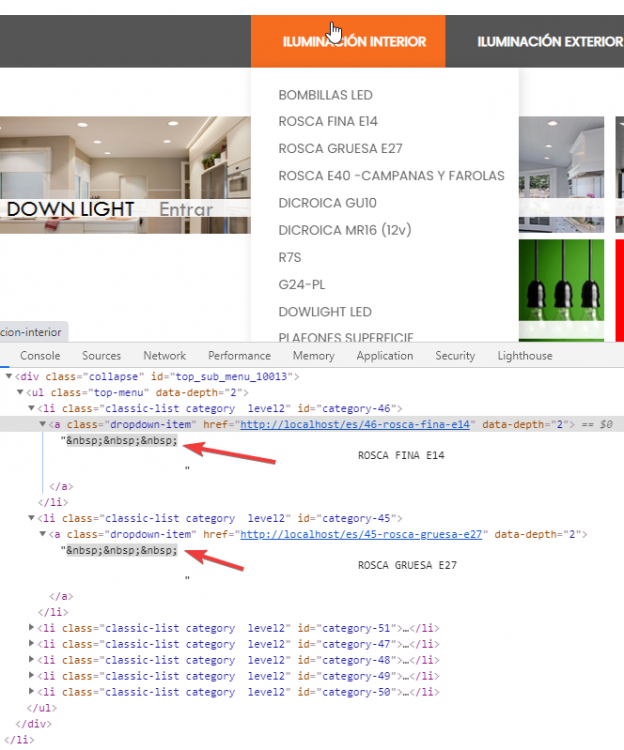
Task: Collapse the ul top-menu node
Action: (20, 393)
